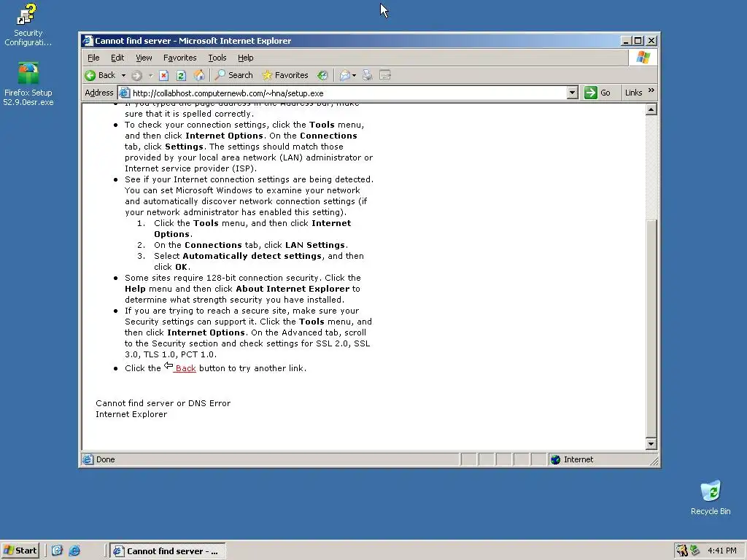Click the Edit page icon in toolbar
Image resolution: width=747 pixels, height=560 pixels.
[385, 75]
